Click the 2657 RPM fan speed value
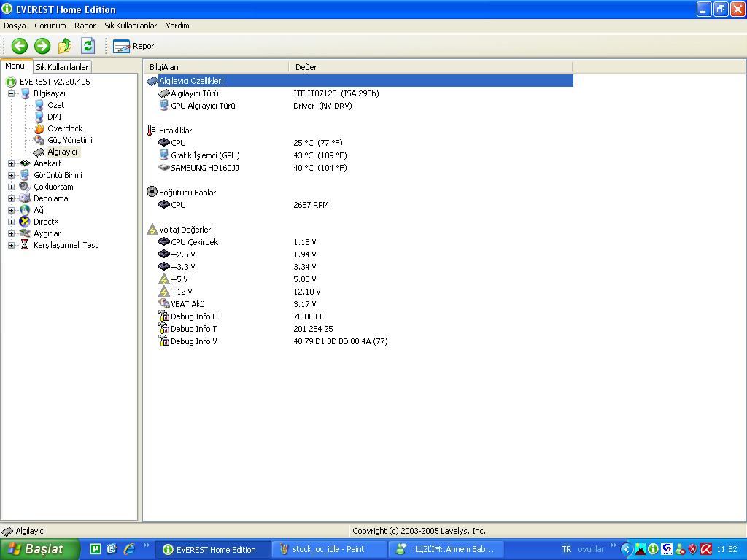The image size is (747, 560). tap(311, 205)
